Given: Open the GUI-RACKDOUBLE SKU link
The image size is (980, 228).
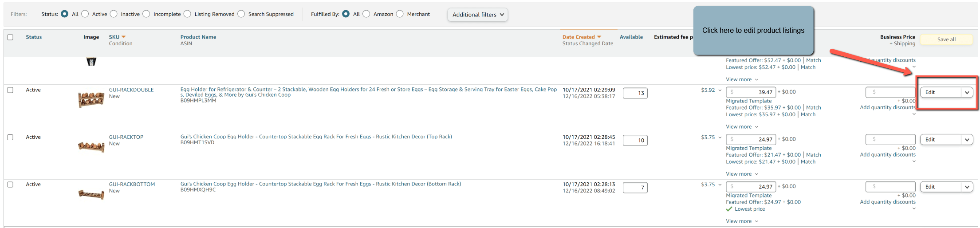Looking at the screenshot, I should [131, 90].
